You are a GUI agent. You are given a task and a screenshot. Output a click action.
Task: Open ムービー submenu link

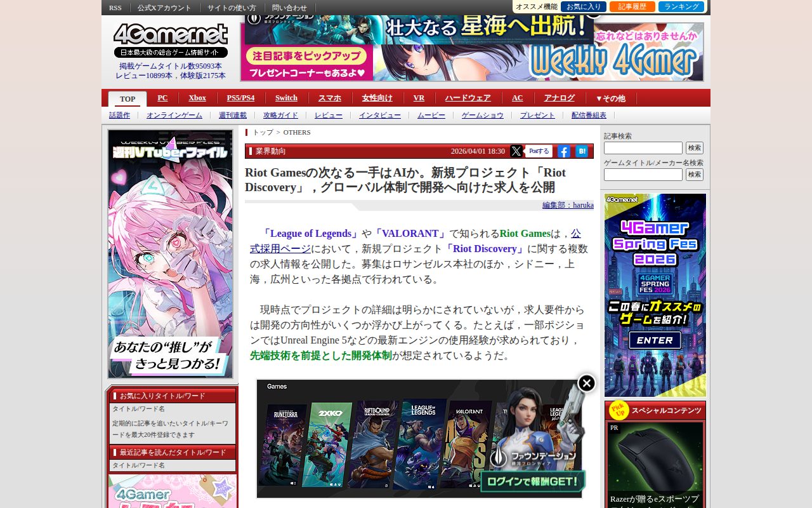point(431,115)
